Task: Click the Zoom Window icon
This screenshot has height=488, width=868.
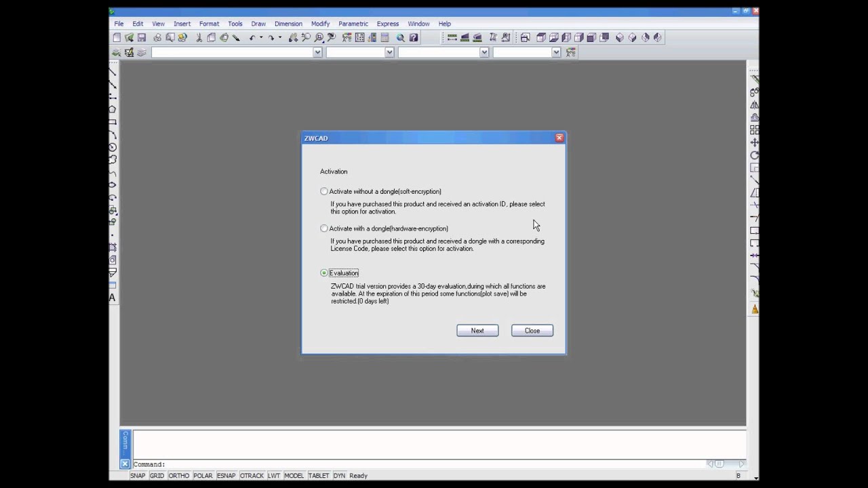Action: [319, 38]
